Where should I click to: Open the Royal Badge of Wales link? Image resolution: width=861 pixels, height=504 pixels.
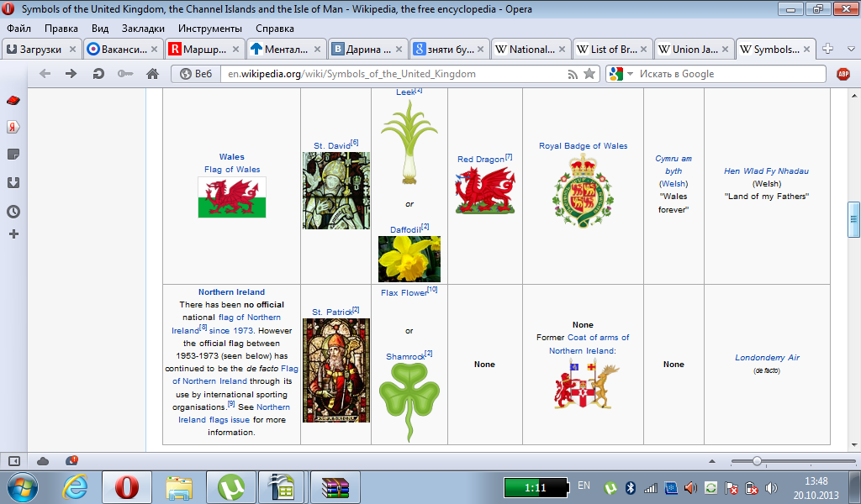click(x=584, y=146)
